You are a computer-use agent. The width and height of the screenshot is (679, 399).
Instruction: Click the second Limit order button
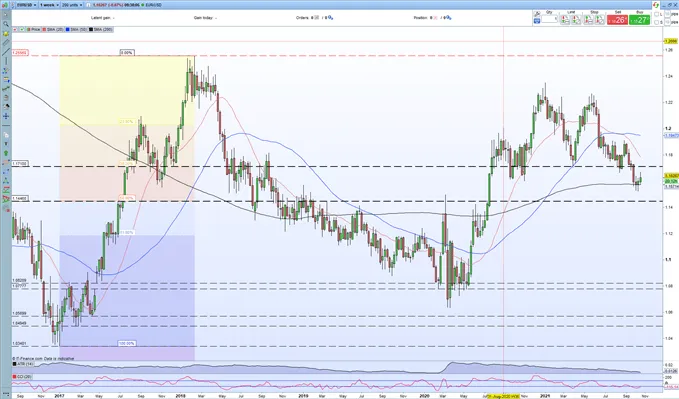tap(576, 19)
